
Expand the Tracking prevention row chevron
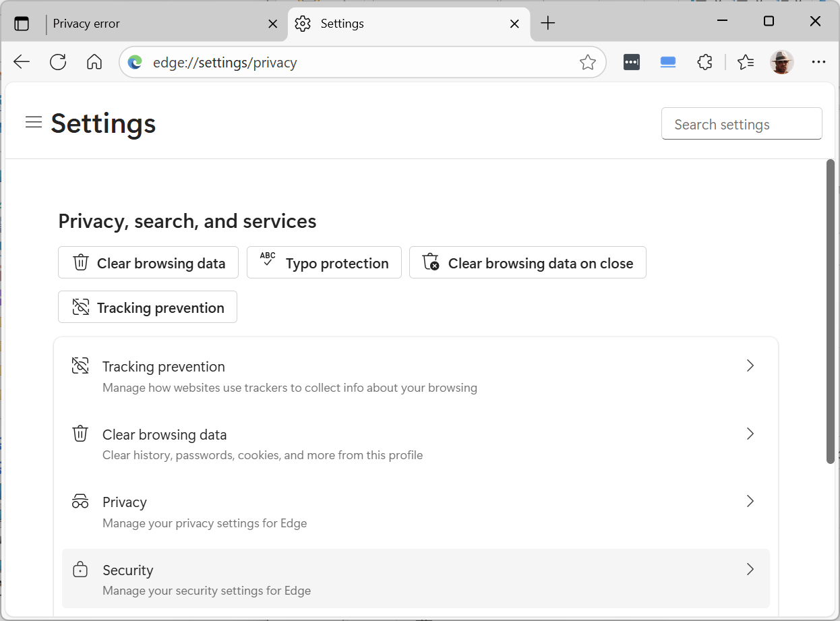pyautogui.click(x=750, y=366)
